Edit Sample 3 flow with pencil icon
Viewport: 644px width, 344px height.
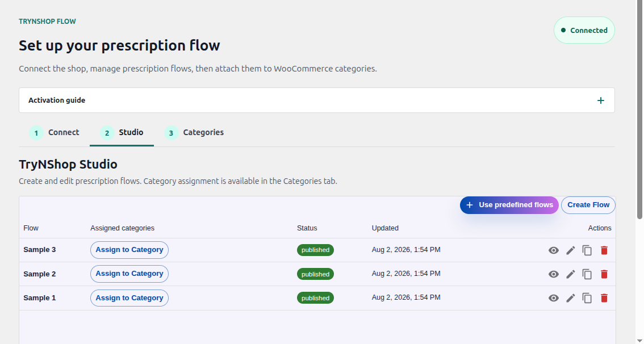coord(571,250)
